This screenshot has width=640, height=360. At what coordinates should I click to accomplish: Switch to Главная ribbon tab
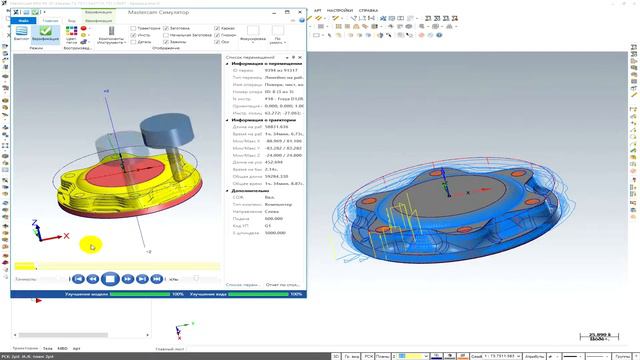51,20
